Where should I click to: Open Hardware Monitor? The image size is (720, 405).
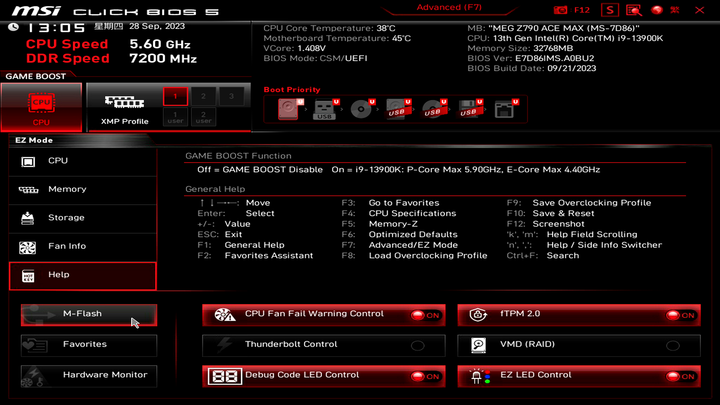click(x=89, y=376)
